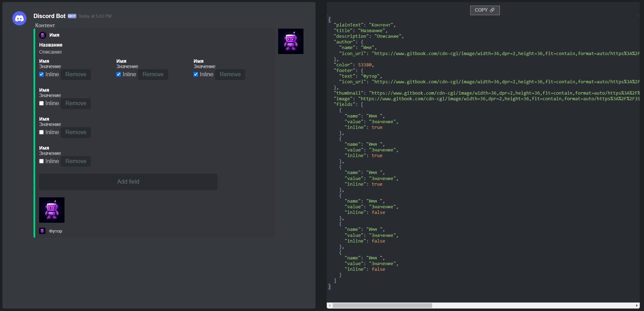Click the Discord Bot avatar icon
644x311 pixels.
(x=19, y=18)
